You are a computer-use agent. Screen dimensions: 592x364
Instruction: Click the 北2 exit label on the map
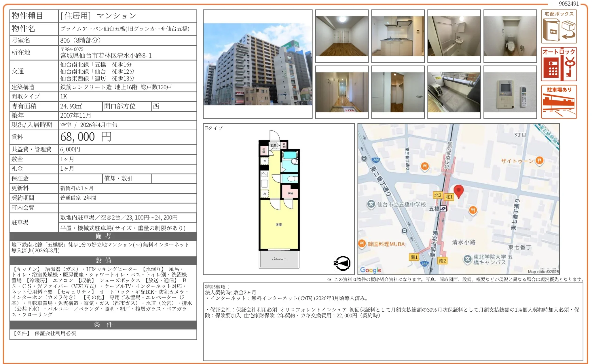(438, 195)
